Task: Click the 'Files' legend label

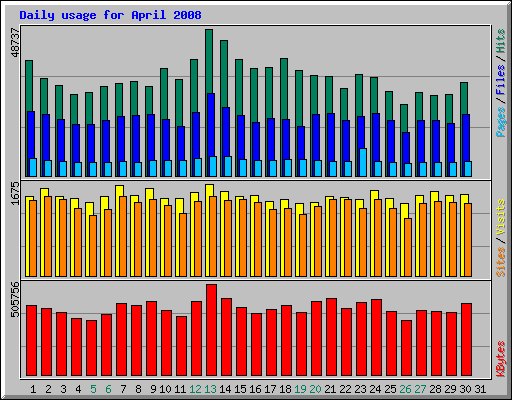Action: click(501, 79)
